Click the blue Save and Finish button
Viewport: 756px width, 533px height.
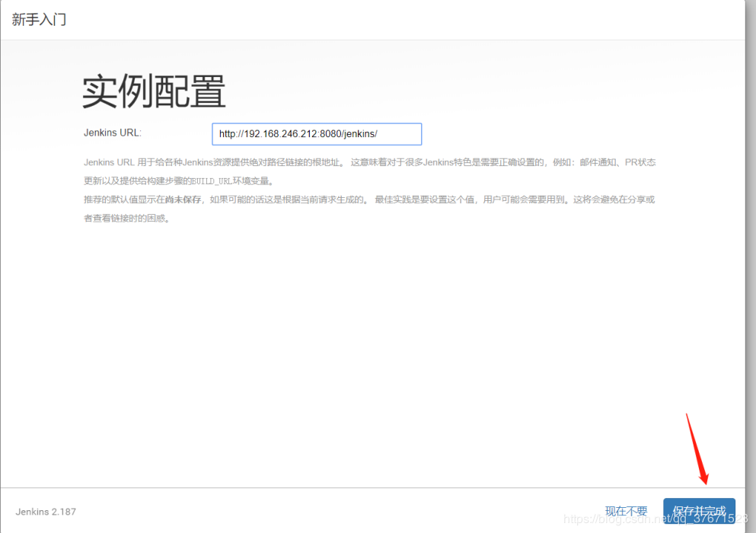click(x=699, y=511)
